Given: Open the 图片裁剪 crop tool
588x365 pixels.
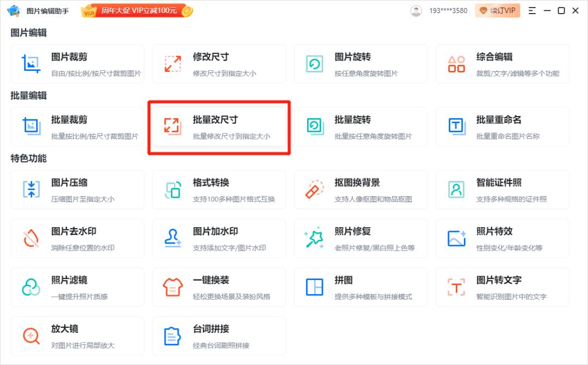Looking at the screenshot, I should coord(77,64).
